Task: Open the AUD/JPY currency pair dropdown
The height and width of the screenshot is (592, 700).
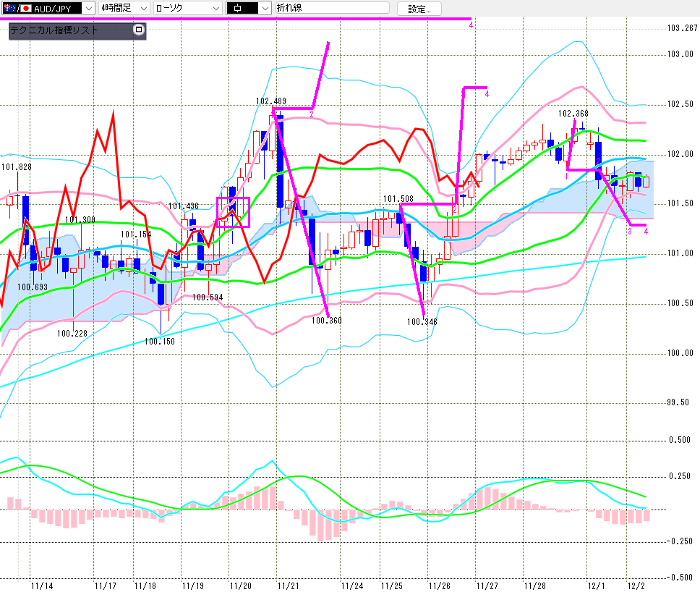Action: (x=87, y=8)
